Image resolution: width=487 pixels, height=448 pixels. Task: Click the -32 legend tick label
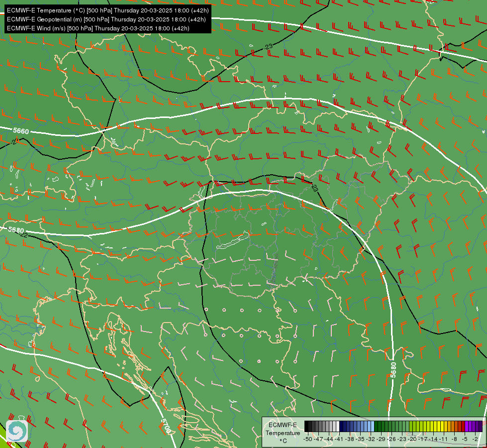pyautogui.click(x=371, y=439)
